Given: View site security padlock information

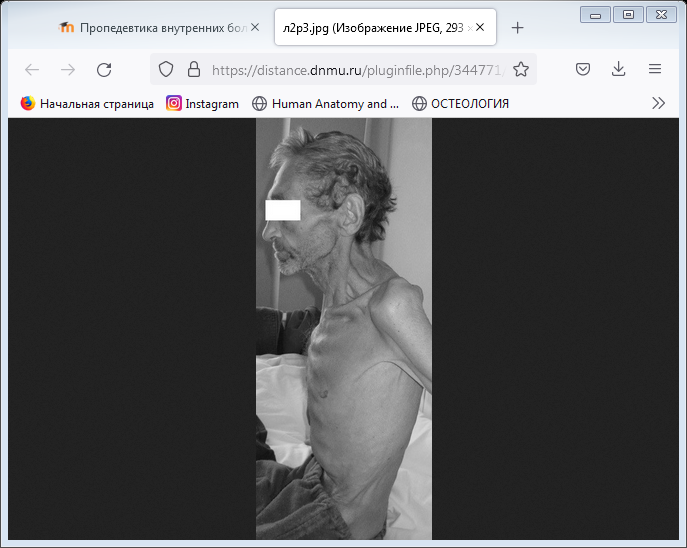Looking at the screenshot, I should click(x=194, y=69).
